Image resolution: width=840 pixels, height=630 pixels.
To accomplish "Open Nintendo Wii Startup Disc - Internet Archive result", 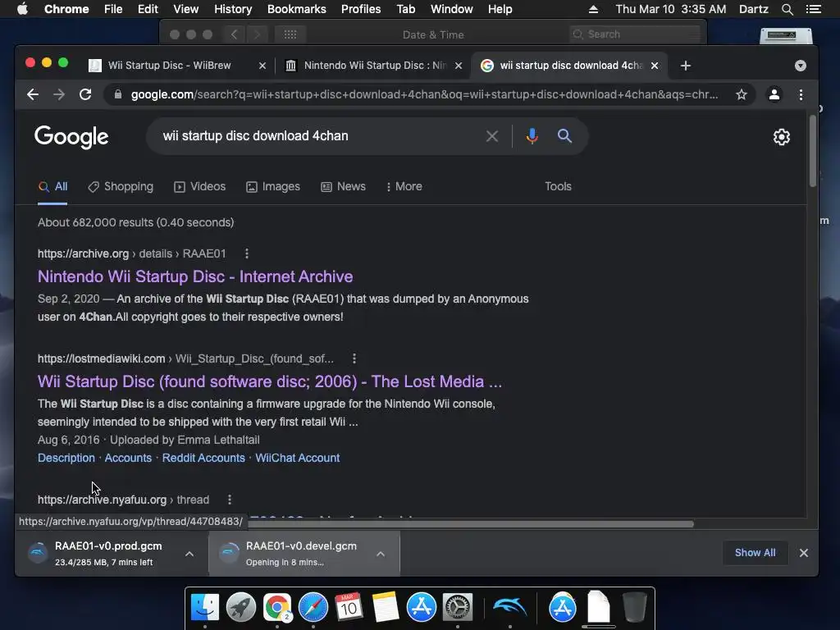I will (x=195, y=276).
